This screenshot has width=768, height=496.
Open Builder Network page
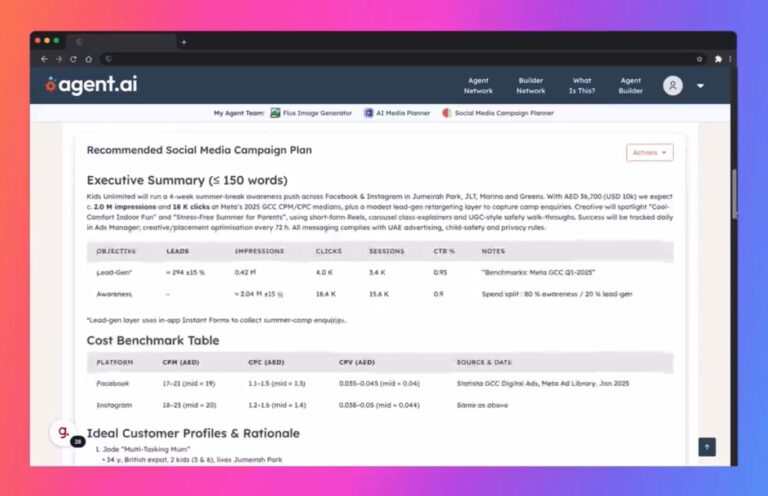pyautogui.click(x=530, y=86)
